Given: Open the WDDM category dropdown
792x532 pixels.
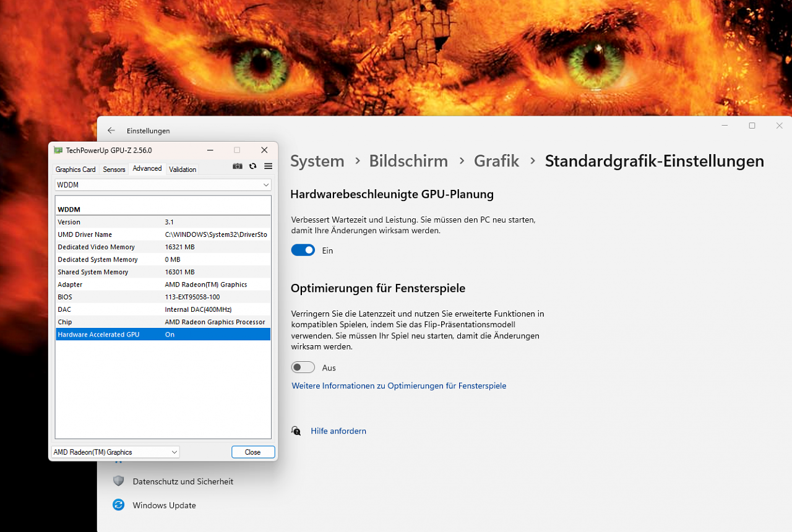Looking at the screenshot, I should coord(163,185).
